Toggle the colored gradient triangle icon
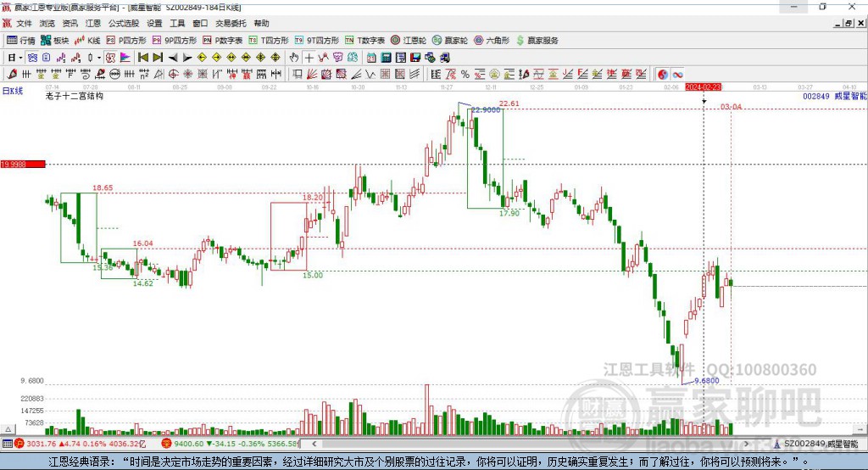 pos(125,58)
